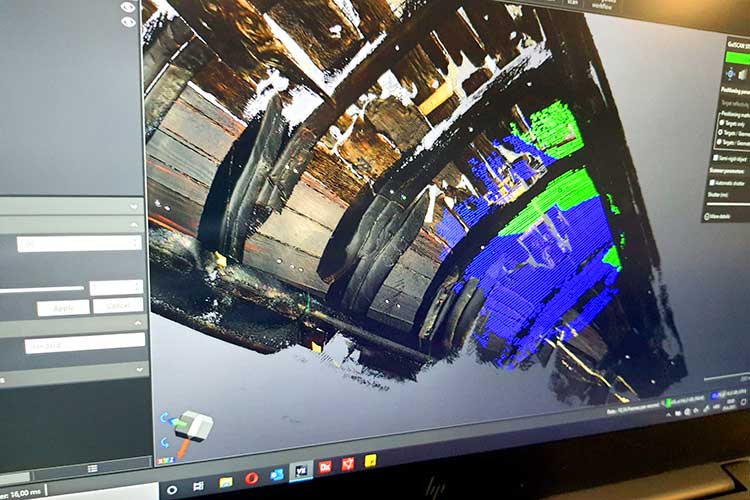Open the notification center icon

pyautogui.click(x=744, y=402)
